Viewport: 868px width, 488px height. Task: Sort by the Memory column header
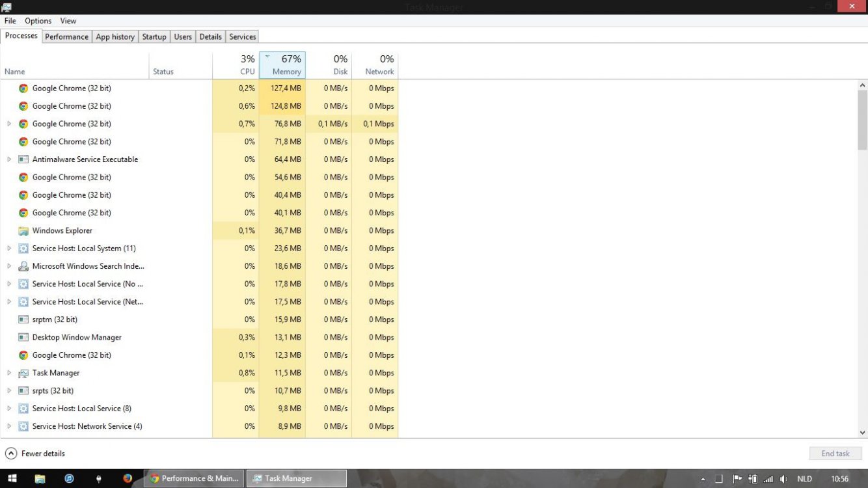pos(282,65)
